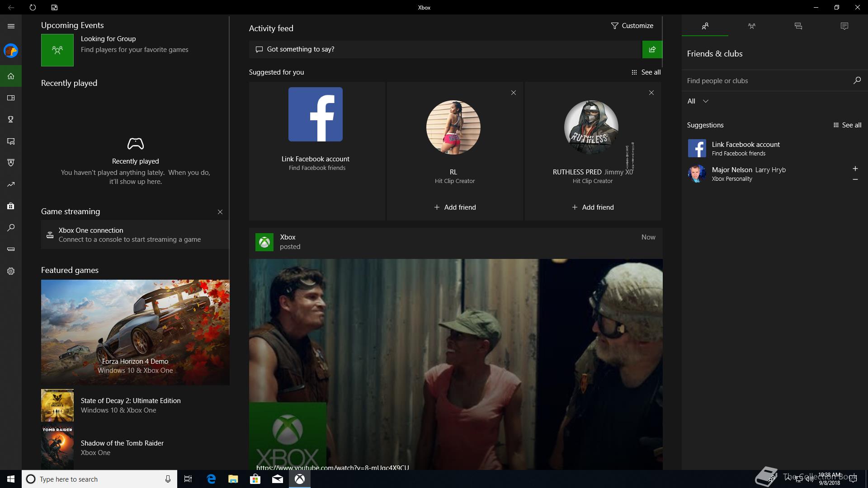Open My games in the sidebar
868x488 pixels.
point(11,98)
